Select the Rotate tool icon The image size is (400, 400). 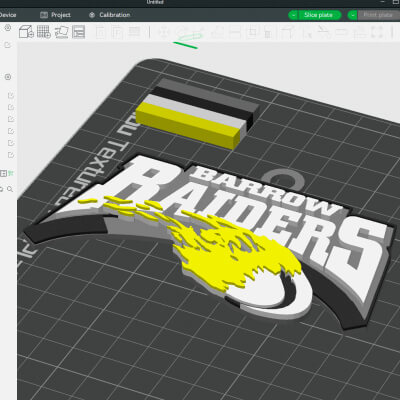[x=182, y=32]
